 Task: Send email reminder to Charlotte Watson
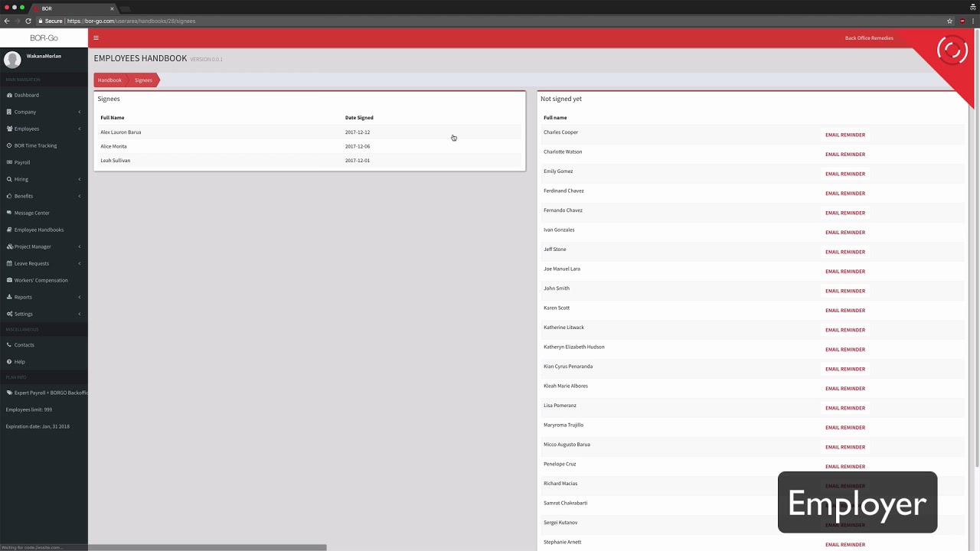845,154
